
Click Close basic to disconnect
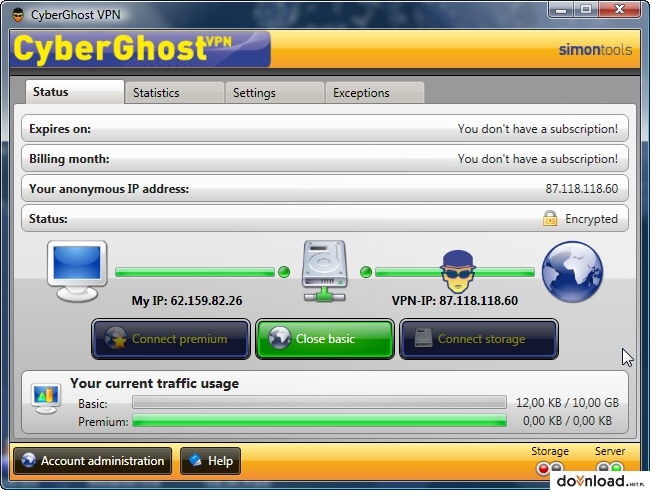pos(325,339)
